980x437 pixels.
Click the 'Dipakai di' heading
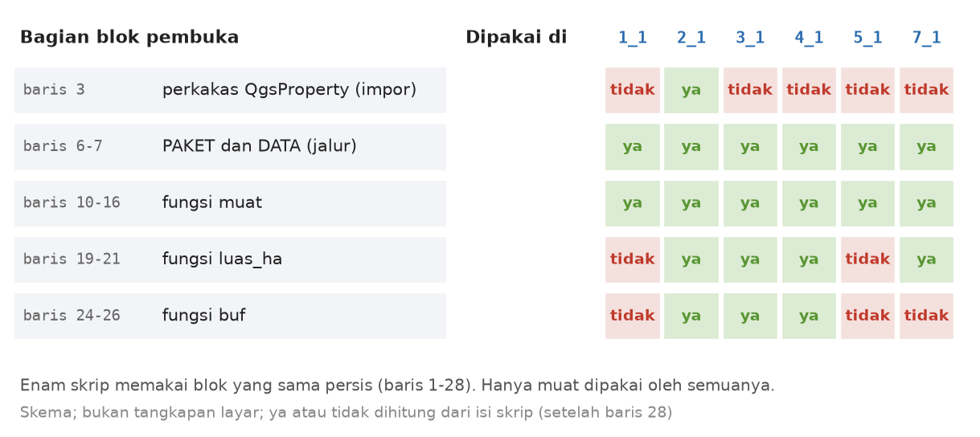(516, 37)
